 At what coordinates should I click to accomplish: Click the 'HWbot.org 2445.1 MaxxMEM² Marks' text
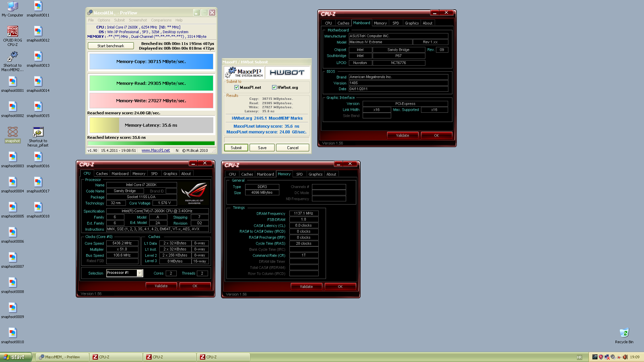click(267, 118)
